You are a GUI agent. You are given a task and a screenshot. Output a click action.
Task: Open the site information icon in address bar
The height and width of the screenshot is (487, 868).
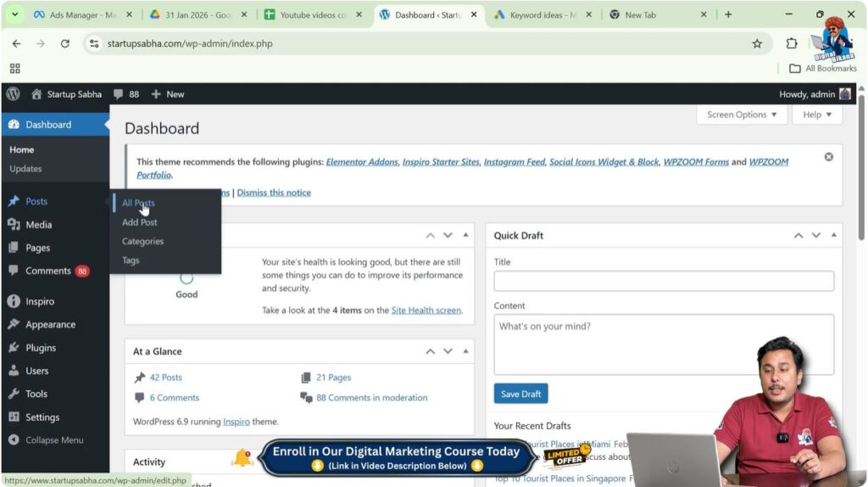click(x=95, y=43)
